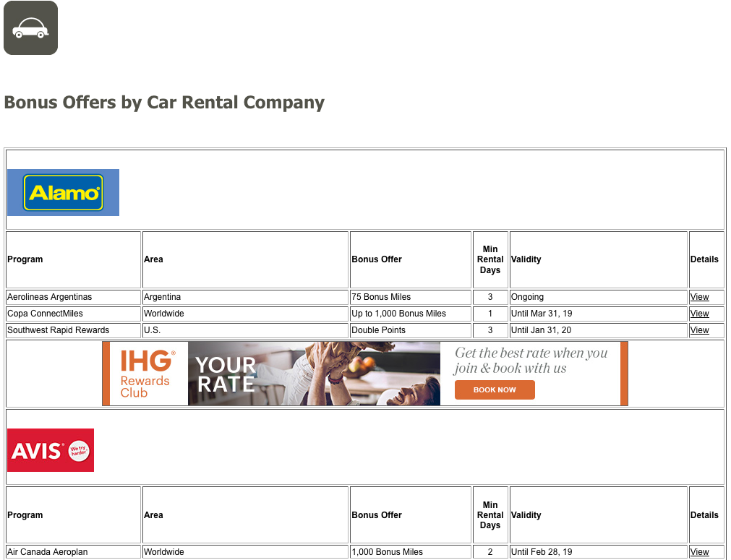Image resolution: width=731 pixels, height=560 pixels.
Task: Select the Southwest Rapid Rewards program cell
Action: coord(73,329)
